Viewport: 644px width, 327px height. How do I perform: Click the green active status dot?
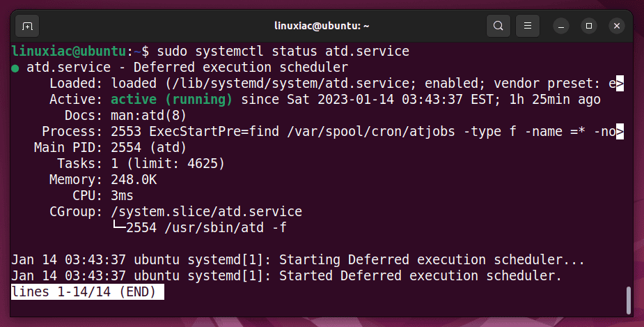pos(15,68)
